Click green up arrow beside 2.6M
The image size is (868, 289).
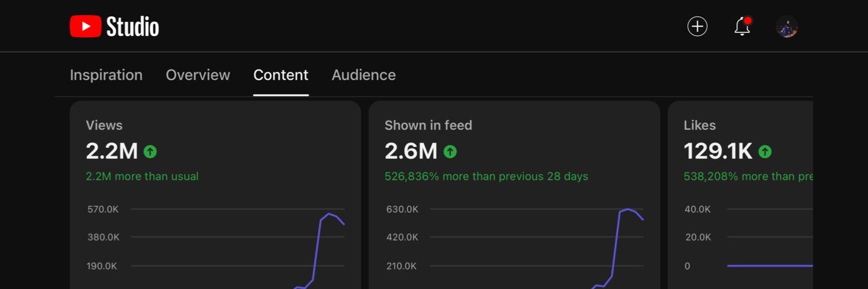(x=450, y=152)
